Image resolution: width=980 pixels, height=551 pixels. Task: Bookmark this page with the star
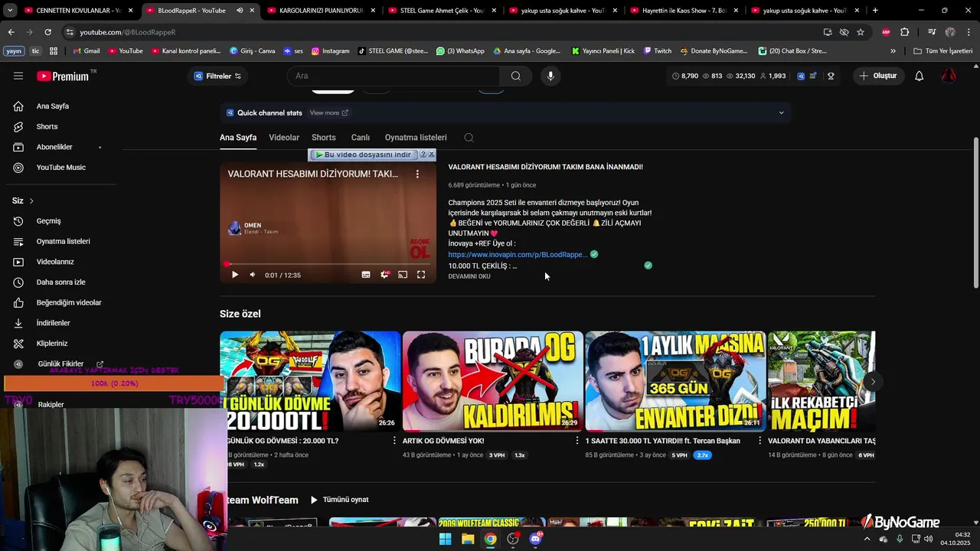click(861, 32)
